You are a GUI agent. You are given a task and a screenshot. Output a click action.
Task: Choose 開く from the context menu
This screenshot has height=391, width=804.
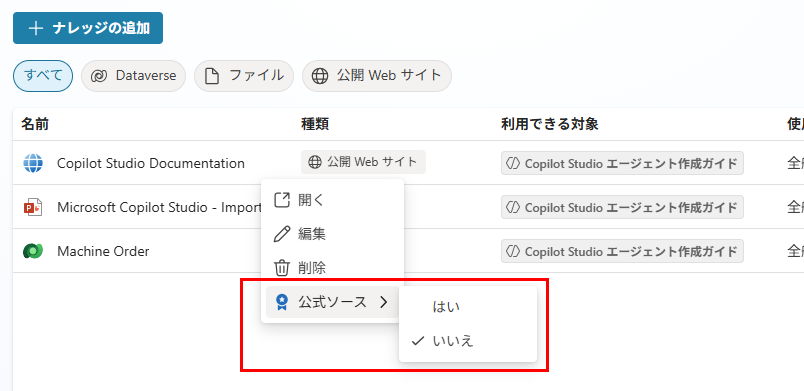click(332, 200)
